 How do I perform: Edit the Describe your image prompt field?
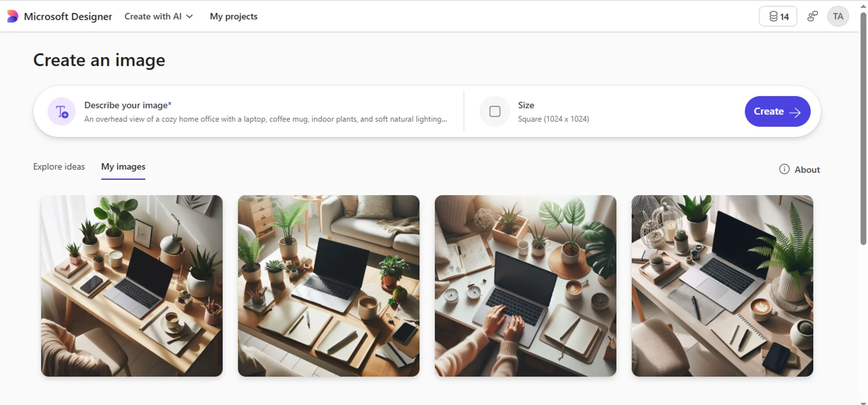266,119
